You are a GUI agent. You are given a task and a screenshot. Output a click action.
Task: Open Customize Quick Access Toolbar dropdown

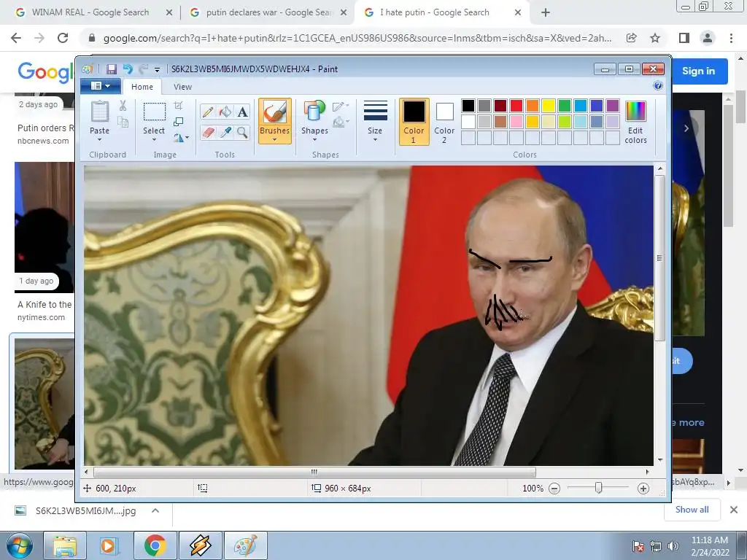pyautogui.click(x=158, y=70)
